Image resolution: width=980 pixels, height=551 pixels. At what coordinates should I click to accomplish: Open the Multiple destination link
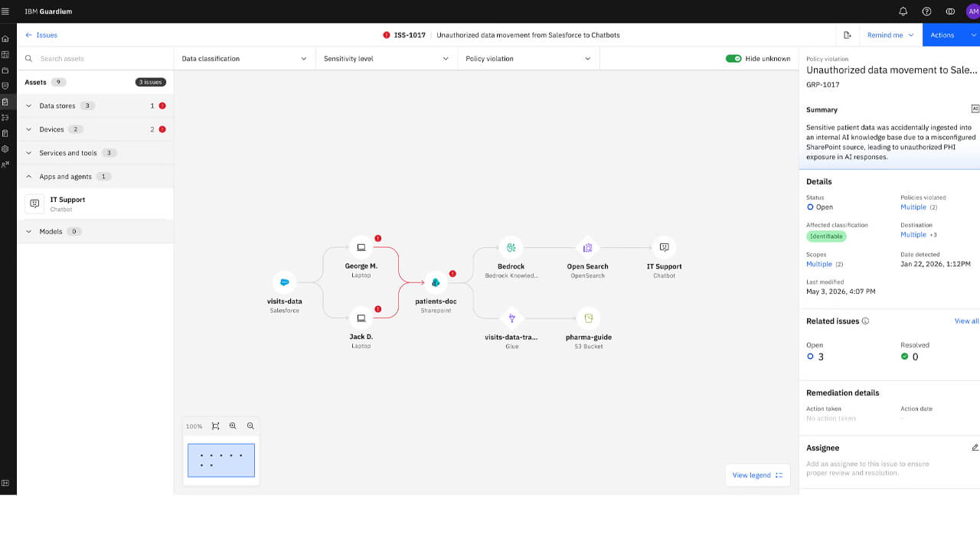(913, 235)
